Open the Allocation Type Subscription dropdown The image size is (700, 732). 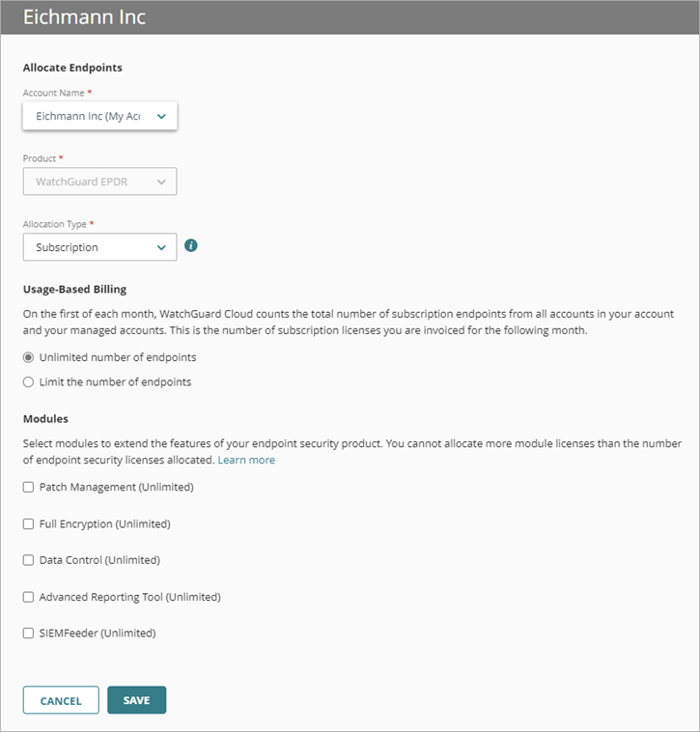tap(100, 247)
